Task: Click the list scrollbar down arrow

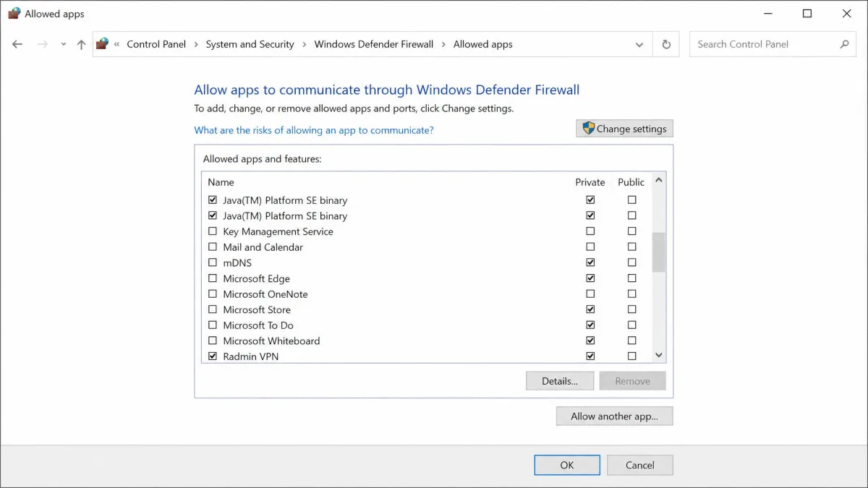Action: pos(658,355)
